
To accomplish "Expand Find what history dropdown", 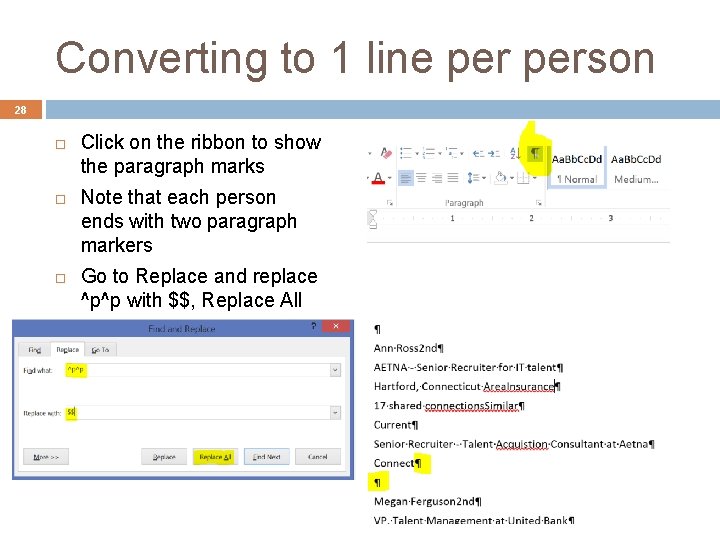I will pyautogui.click(x=335, y=370).
